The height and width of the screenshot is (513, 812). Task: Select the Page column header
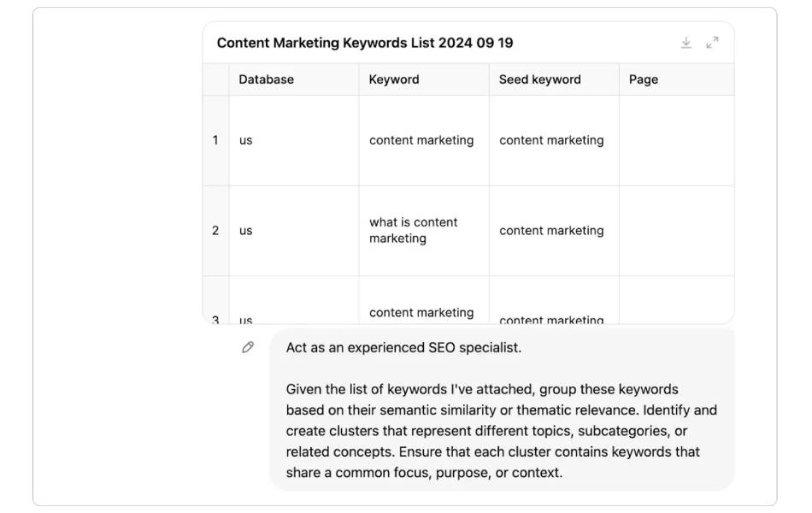(676, 80)
